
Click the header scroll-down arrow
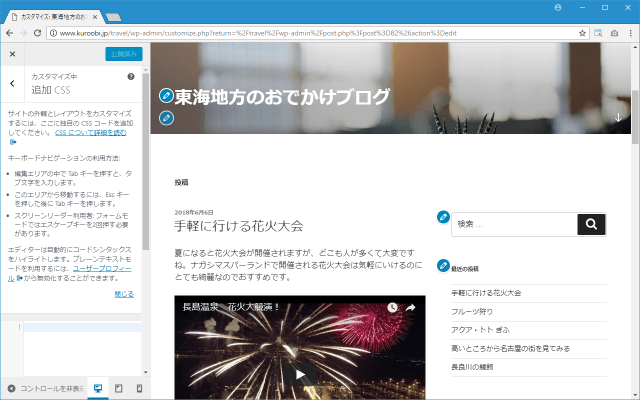tap(618, 118)
